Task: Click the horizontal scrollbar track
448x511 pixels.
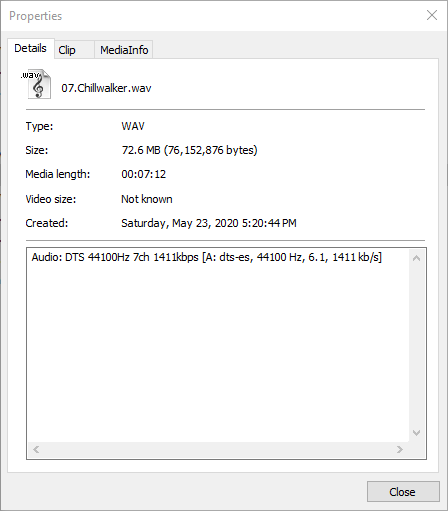Action: click(x=218, y=450)
